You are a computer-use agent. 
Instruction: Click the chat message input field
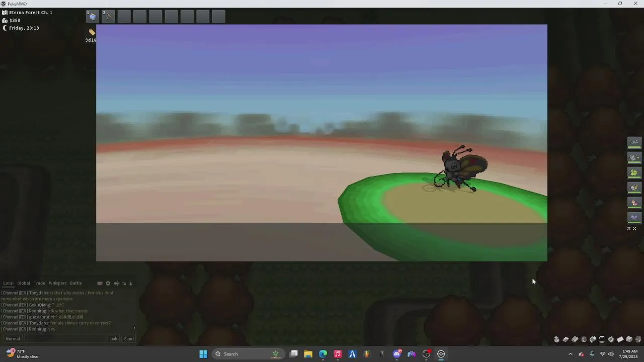pyautogui.click(x=66, y=339)
